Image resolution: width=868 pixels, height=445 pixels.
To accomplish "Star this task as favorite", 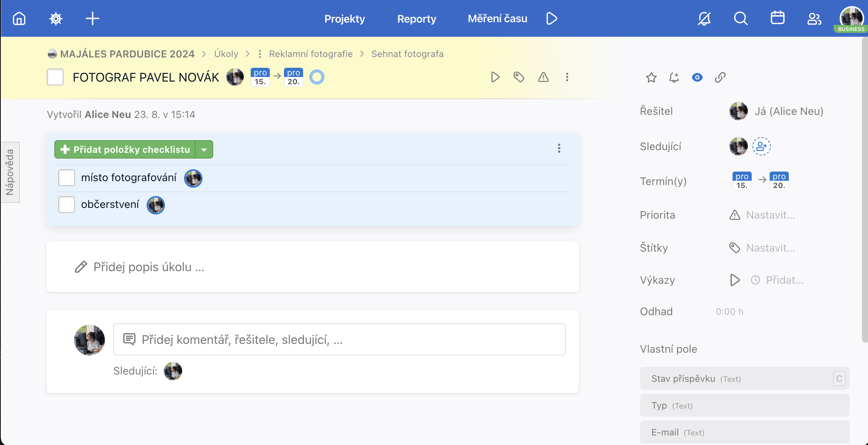I will (651, 77).
